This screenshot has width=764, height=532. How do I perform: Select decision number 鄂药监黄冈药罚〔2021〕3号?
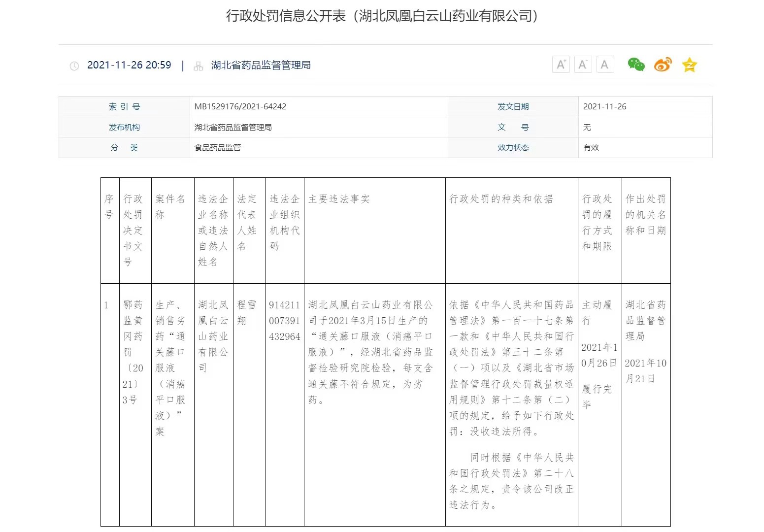click(x=133, y=352)
